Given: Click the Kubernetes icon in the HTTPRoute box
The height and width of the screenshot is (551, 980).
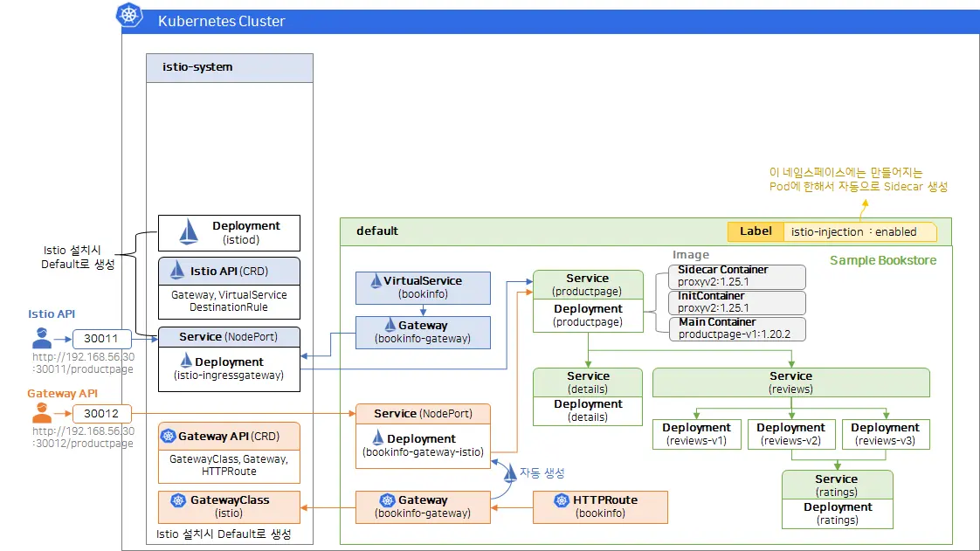Looking at the screenshot, I should click(561, 500).
